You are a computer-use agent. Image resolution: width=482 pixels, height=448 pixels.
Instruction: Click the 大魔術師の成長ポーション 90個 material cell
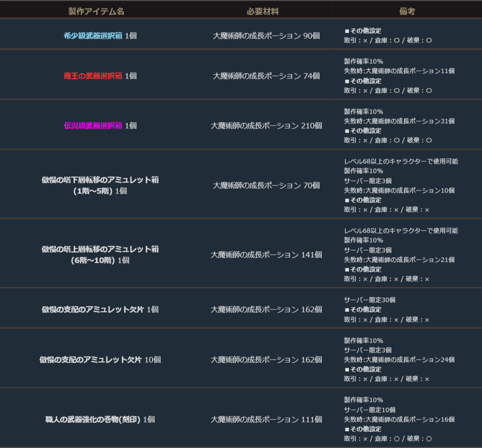(266, 36)
